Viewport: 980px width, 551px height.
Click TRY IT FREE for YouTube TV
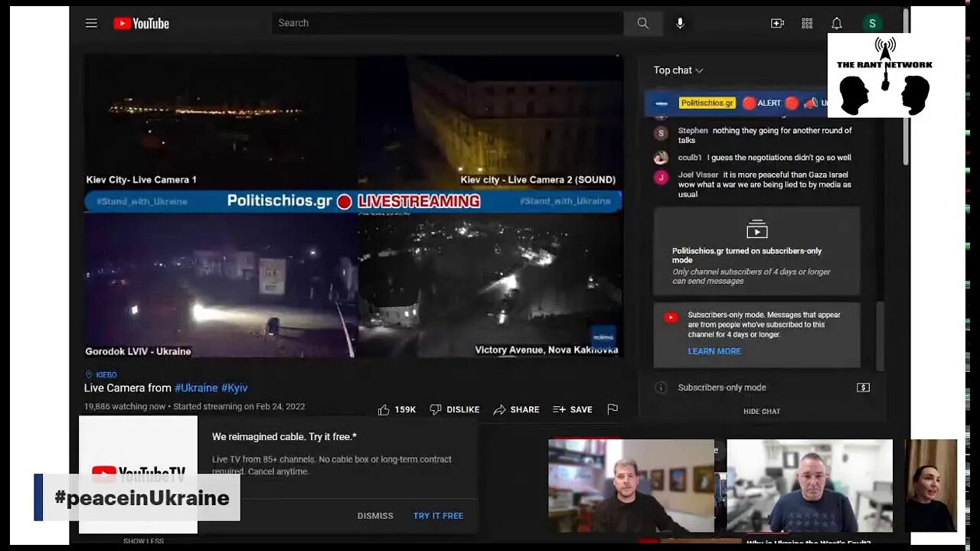coord(438,516)
